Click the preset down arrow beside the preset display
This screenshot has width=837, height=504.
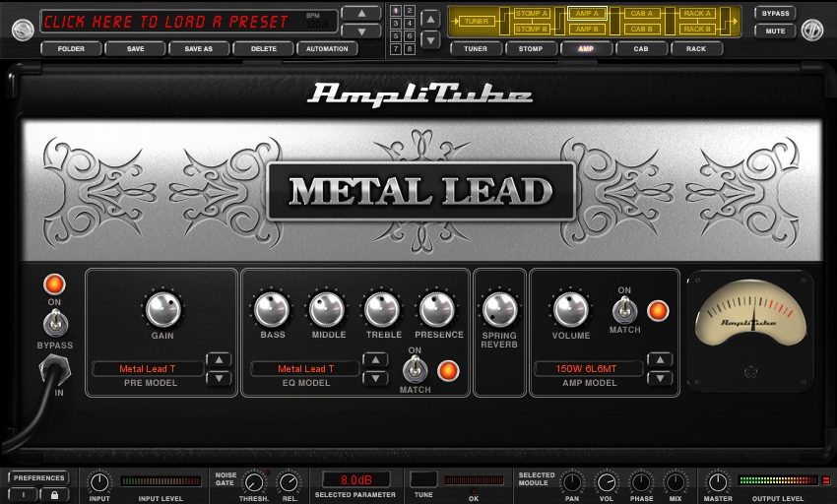[361, 31]
